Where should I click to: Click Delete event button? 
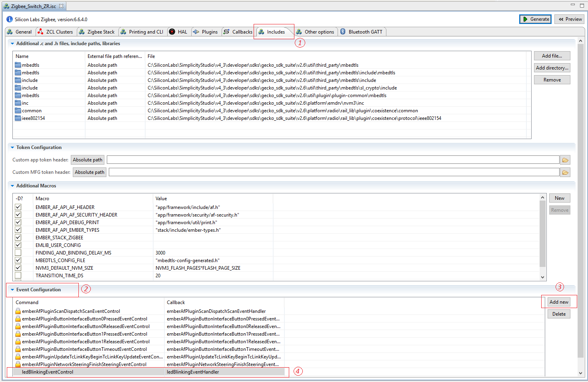click(x=559, y=314)
